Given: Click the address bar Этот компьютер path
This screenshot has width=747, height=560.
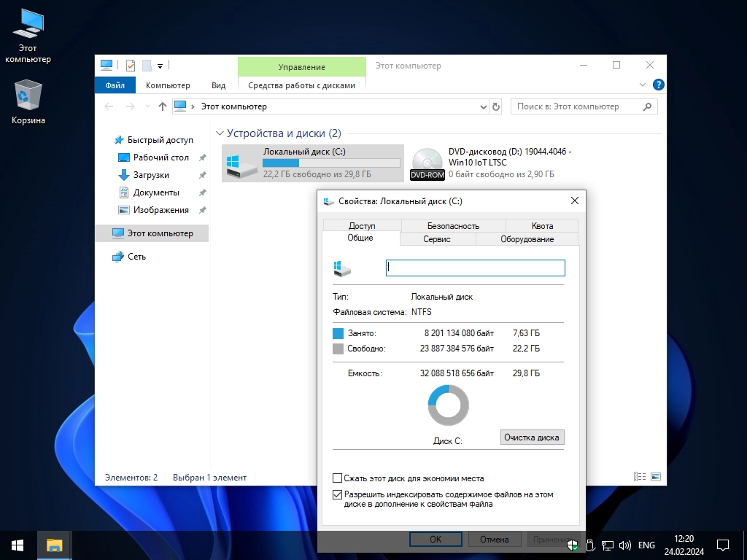Looking at the screenshot, I should (x=233, y=106).
